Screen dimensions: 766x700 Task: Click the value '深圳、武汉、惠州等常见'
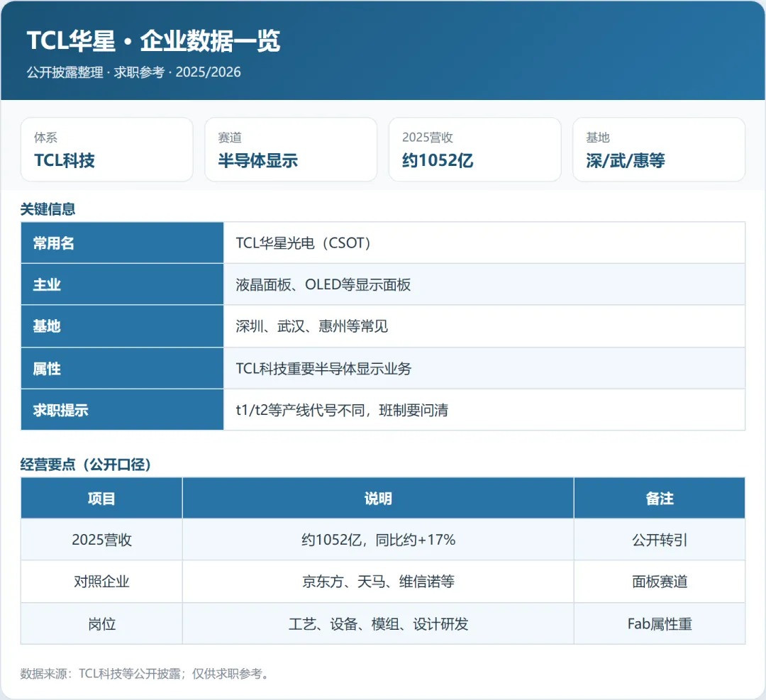(x=311, y=326)
